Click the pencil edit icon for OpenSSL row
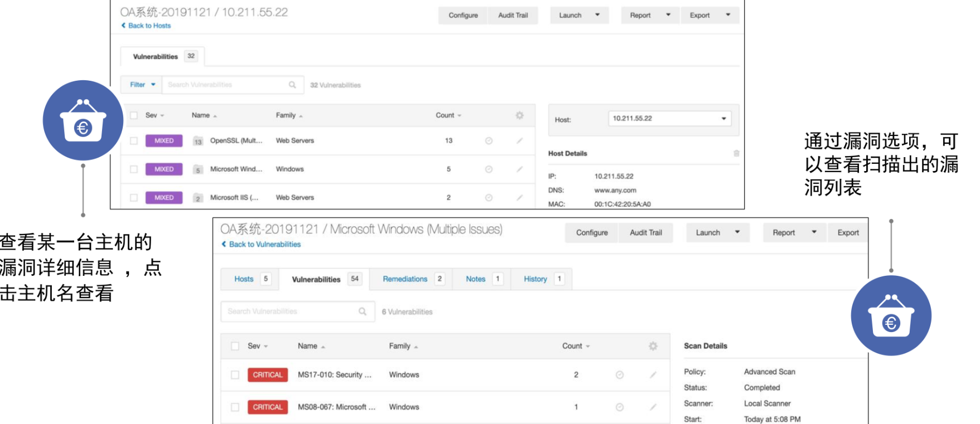Image resolution: width=980 pixels, height=424 pixels. (519, 141)
